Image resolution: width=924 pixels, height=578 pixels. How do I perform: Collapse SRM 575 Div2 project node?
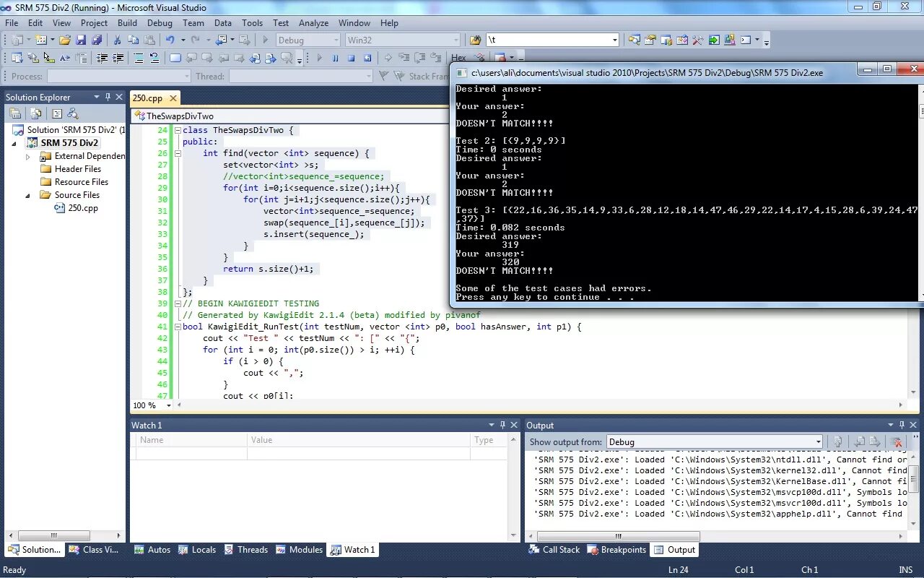click(14, 143)
